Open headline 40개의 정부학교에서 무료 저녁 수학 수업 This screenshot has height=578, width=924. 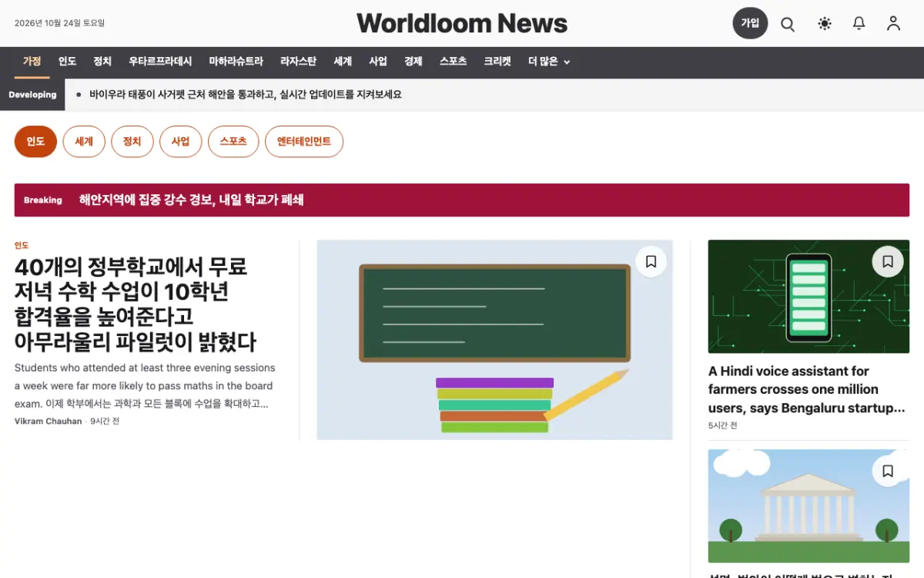[x=136, y=304]
